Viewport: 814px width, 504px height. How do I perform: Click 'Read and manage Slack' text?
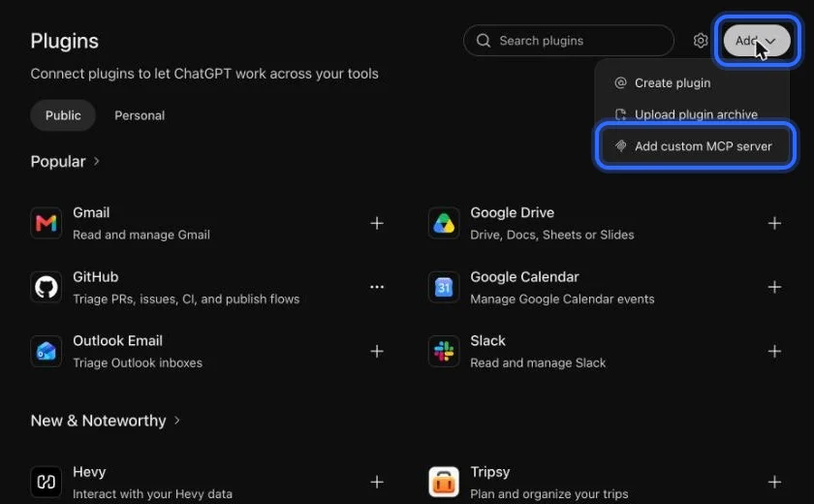[538, 362]
